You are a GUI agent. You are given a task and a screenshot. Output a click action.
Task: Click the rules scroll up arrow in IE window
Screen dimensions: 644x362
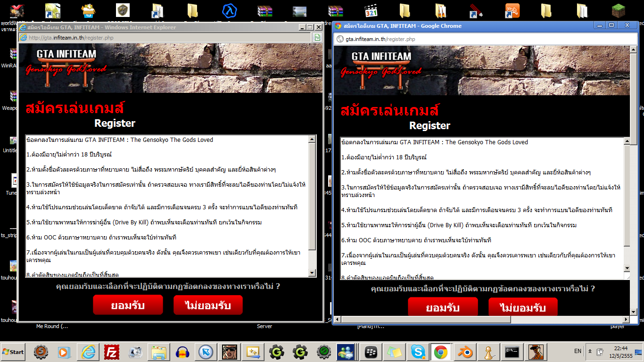click(312, 140)
